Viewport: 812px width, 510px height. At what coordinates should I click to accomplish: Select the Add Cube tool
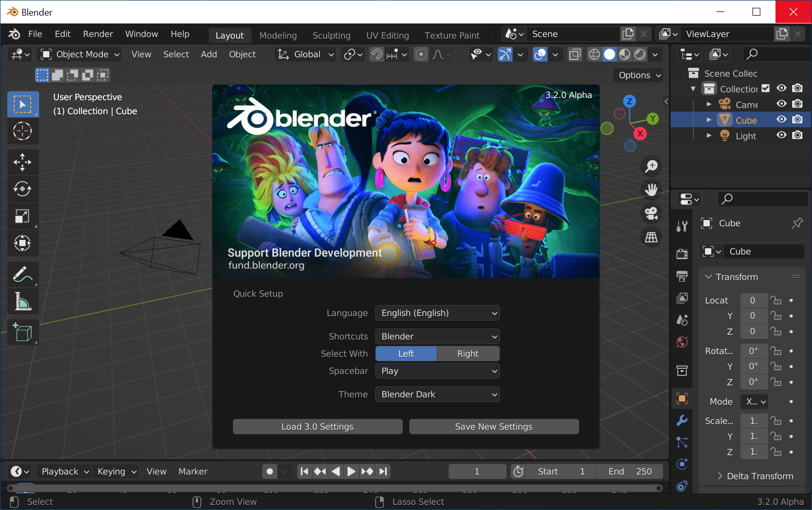tap(22, 332)
